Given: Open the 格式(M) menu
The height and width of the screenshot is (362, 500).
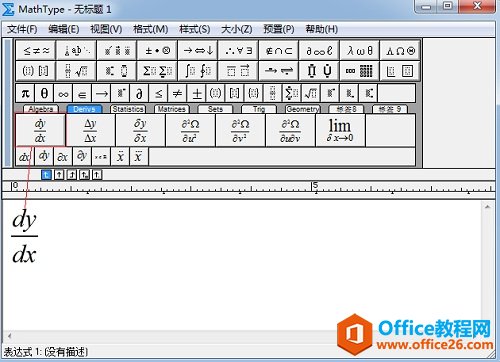Looking at the screenshot, I should [151, 29].
